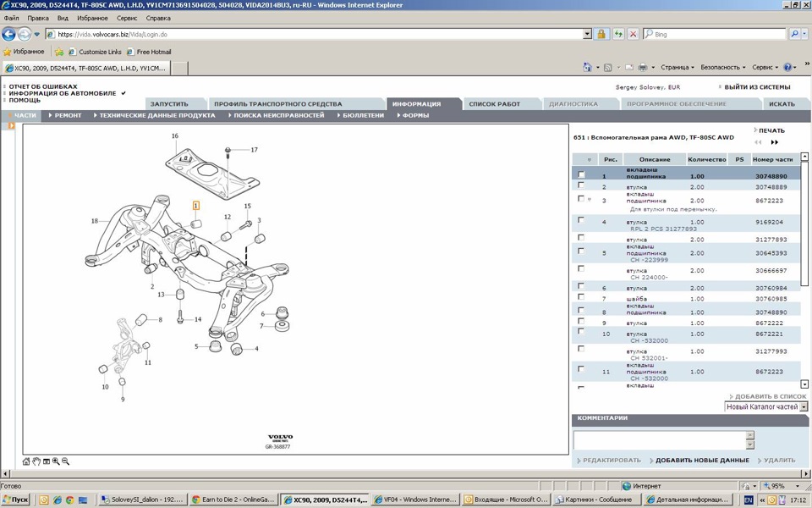Click the zoom out magnifier icon
Image resolution: width=812 pixels, height=508 pixels.
[65, 461]
